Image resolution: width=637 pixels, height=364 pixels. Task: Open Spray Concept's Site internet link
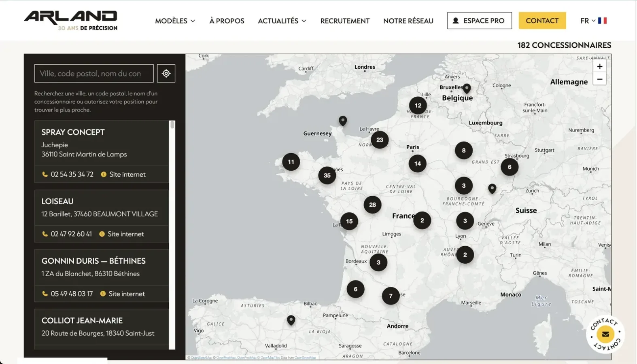click(123, 174)
